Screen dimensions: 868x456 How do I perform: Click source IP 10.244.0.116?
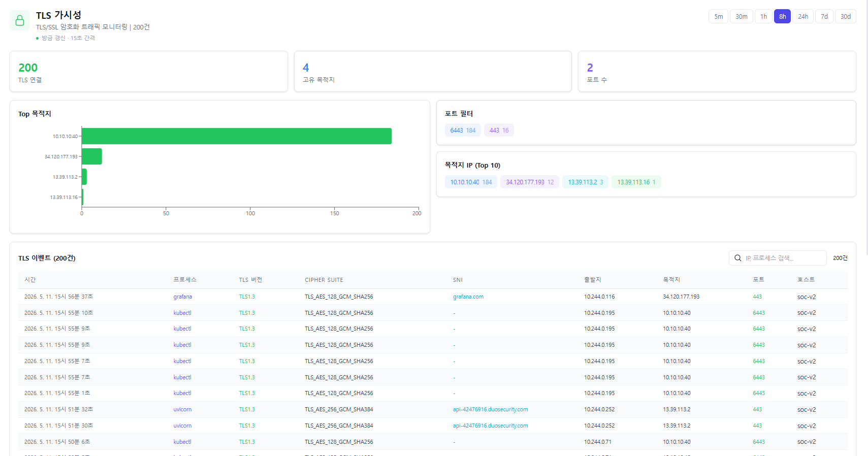pos(599,297)
